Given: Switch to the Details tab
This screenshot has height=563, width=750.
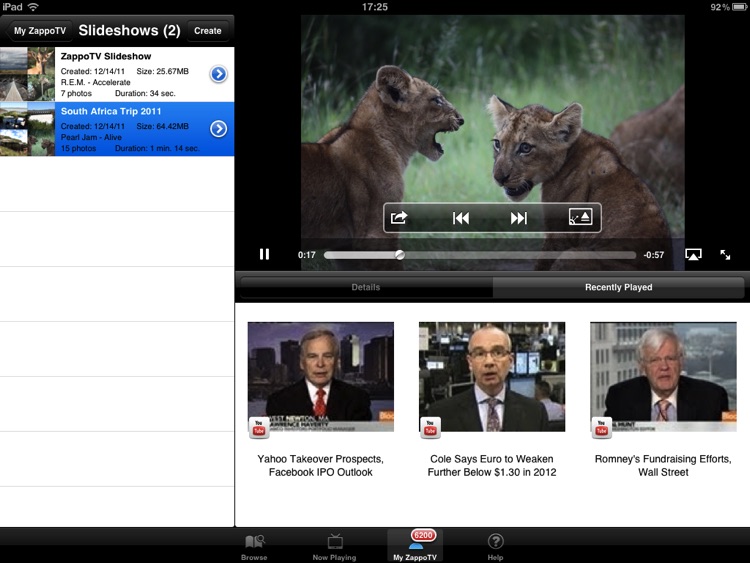Looking at the screenshot, I should coord(366,287).
